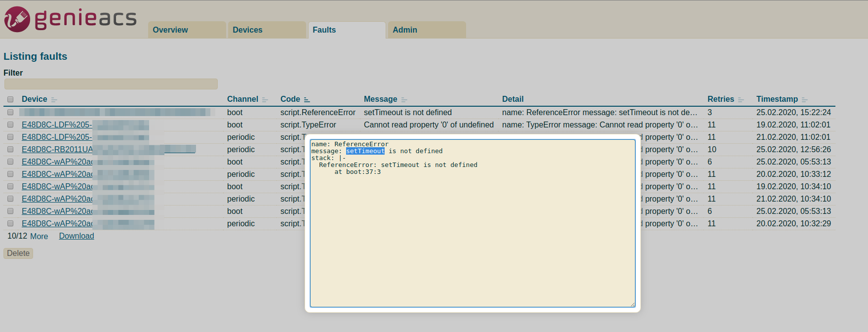
Task: Sort faults by Channel column icon
Action: (x=265, y=100)
